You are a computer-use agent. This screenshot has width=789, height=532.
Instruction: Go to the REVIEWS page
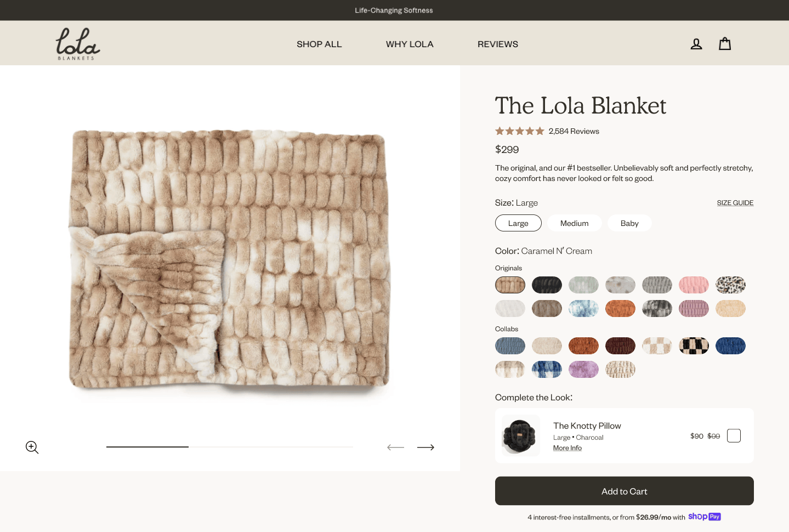click(497, 44)
